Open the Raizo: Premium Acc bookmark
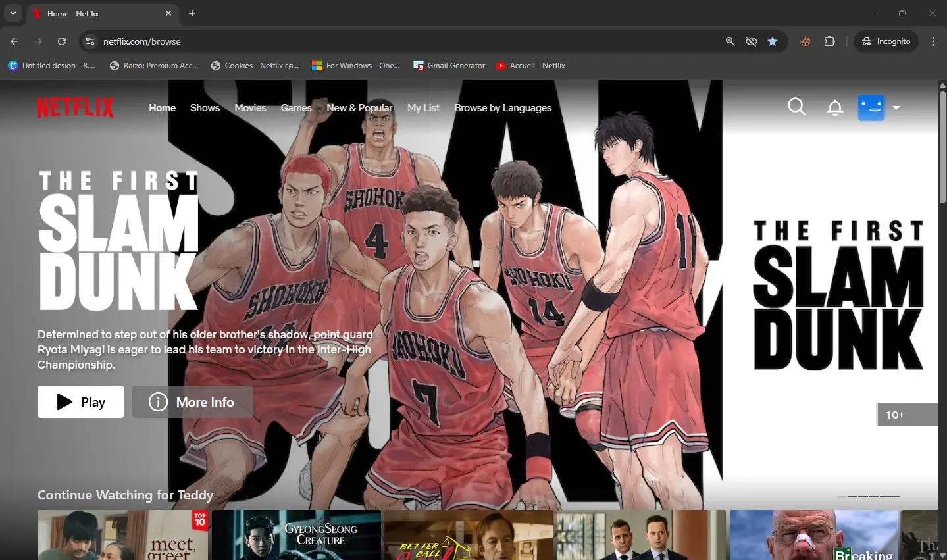This screenshot has width=947, height=560. pos(154,66)
